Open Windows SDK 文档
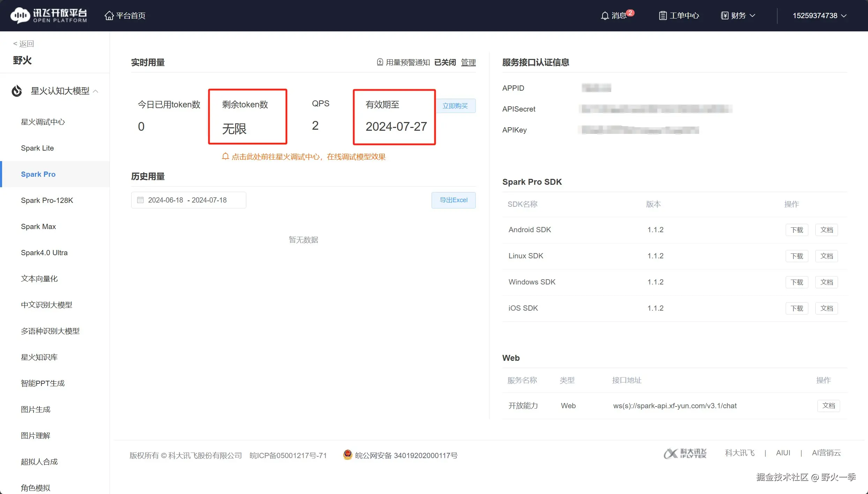The image size is (868, 494). click(826, 282)
